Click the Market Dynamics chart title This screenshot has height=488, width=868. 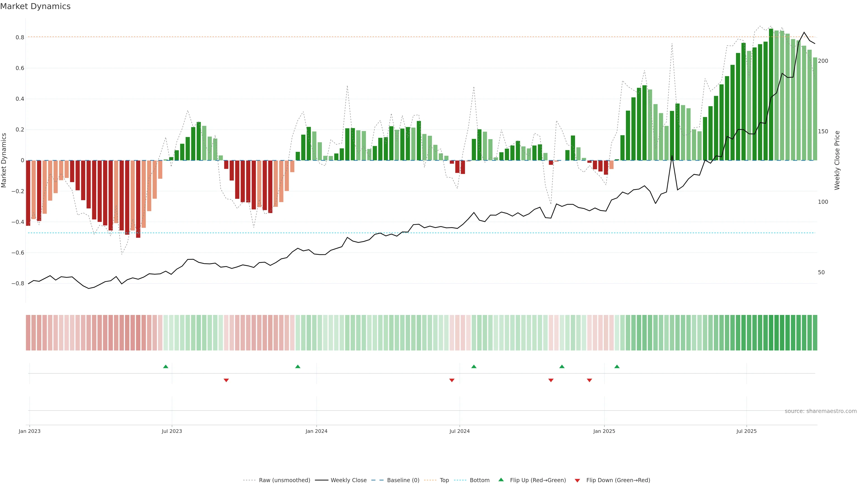35,6
